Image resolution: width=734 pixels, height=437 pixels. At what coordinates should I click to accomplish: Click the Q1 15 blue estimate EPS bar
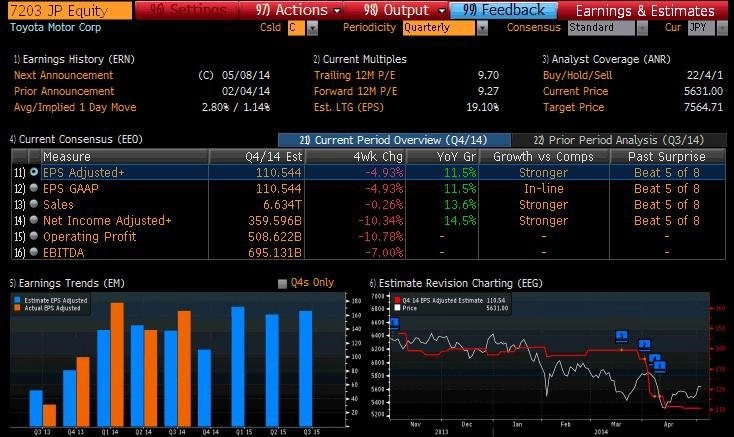(x=238, y=366)
